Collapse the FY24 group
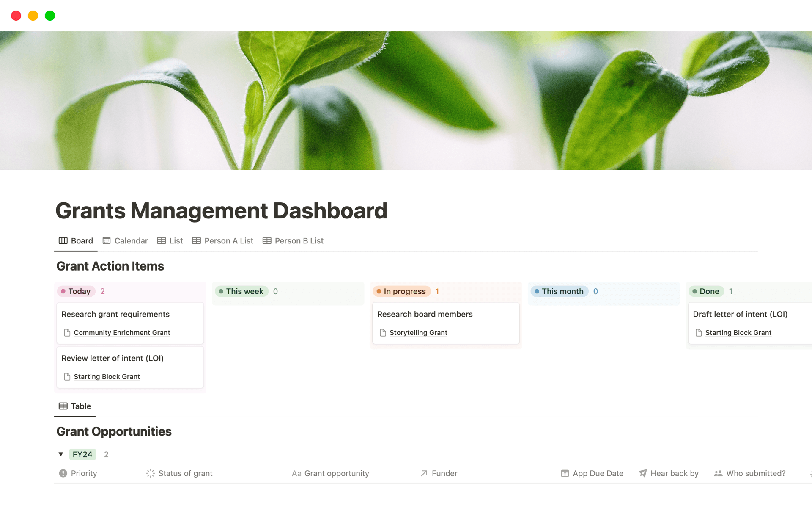 60,454
